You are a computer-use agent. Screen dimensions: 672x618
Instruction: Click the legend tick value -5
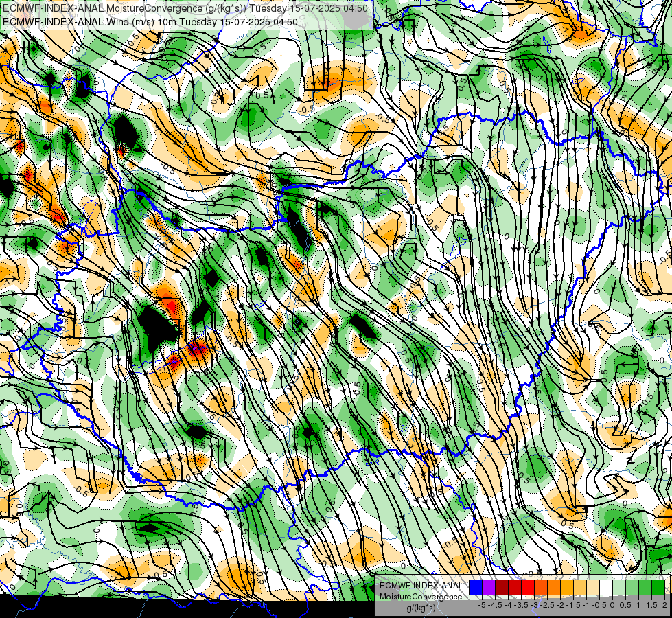coord(482,605)
